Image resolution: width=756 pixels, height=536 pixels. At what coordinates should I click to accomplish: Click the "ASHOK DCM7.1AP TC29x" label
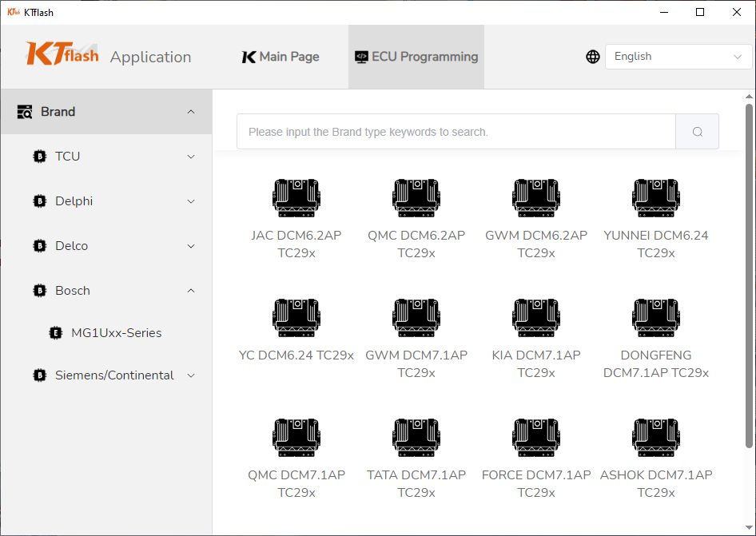(x=656, y=483)
